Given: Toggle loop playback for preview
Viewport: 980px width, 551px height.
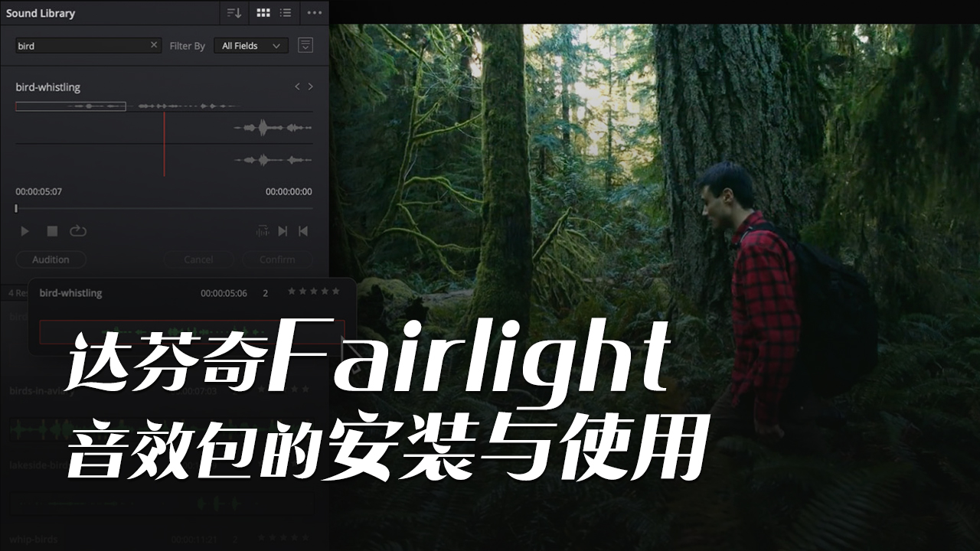Looking at the screenshot, I should click(78, 231).
